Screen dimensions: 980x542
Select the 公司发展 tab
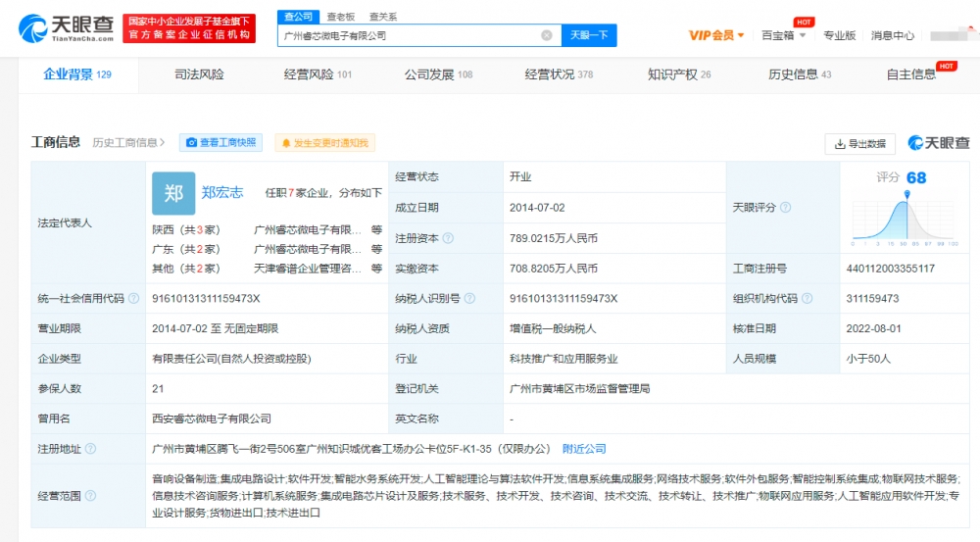click(438, 74)
